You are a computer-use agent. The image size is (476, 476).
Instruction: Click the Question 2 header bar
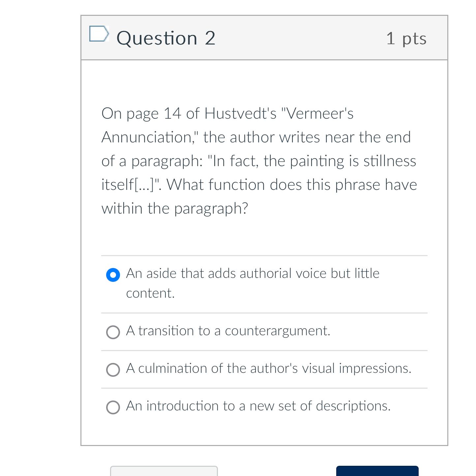(264, 37)
